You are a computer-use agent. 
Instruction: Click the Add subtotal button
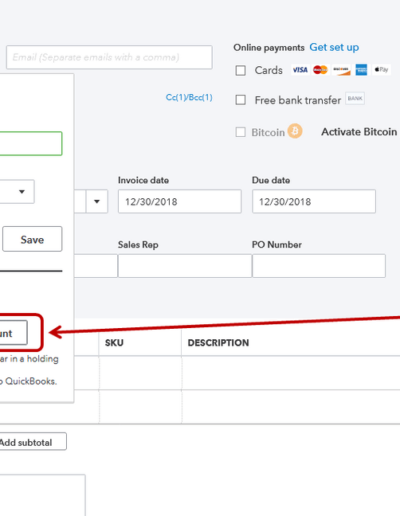click(33, 442)
